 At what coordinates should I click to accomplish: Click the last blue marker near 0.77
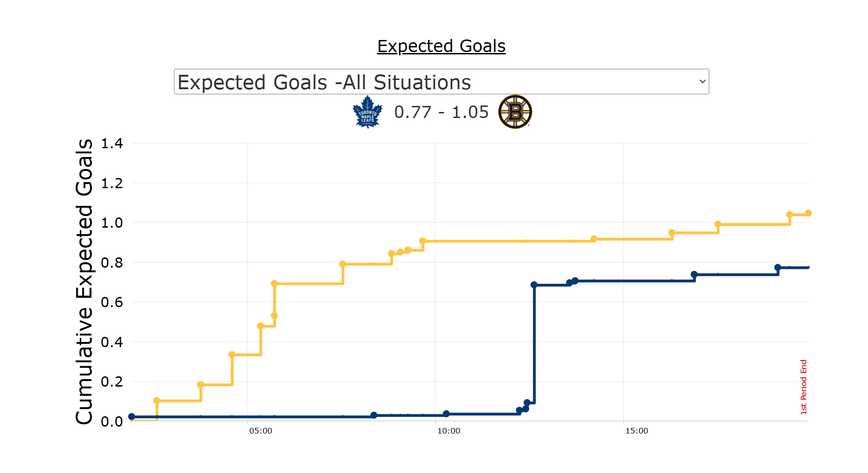pos(777,268)
